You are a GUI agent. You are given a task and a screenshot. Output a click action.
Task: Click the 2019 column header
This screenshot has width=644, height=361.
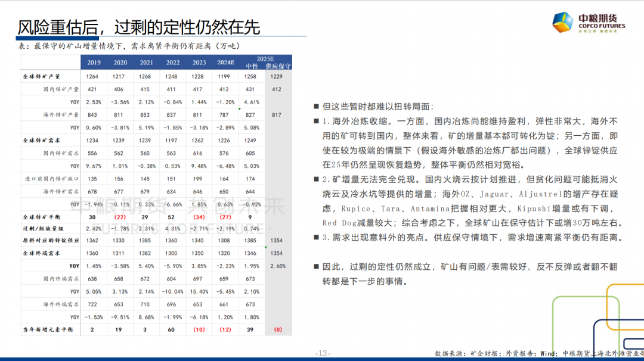[x=94, y=63]
